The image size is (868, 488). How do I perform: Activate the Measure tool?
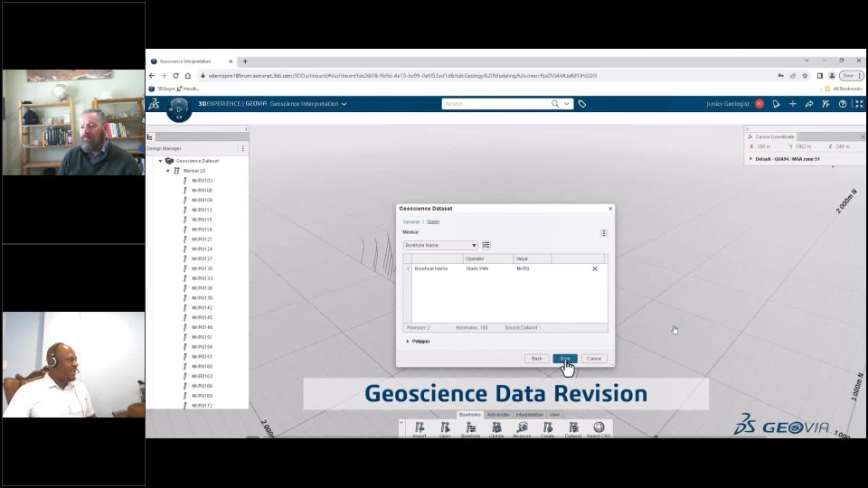click(x=522, y=427)
